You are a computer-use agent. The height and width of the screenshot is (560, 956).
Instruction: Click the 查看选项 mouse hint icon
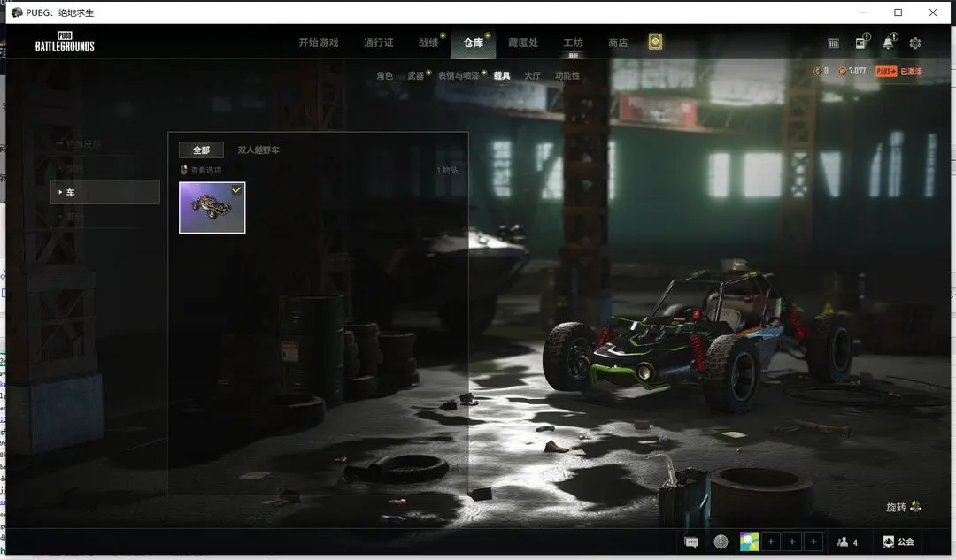183,170
